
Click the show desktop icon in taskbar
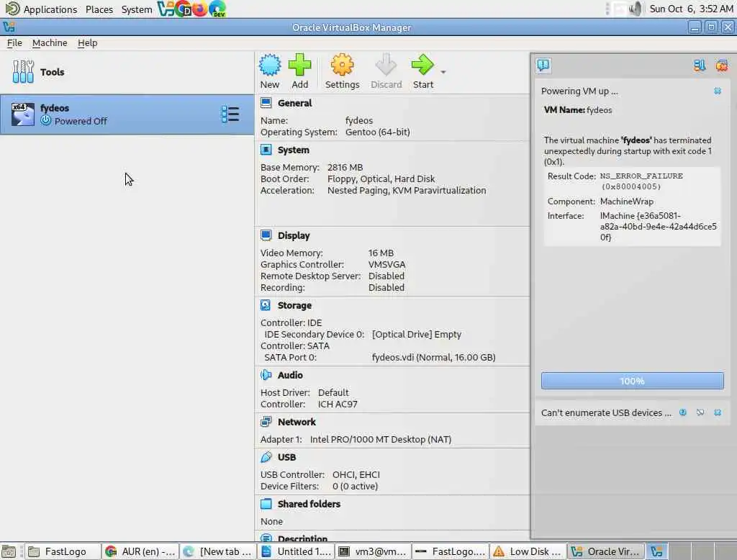(x=9, y=551)
